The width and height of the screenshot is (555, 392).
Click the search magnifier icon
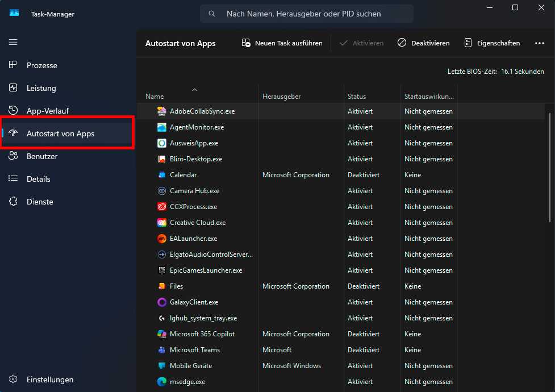pos(212,14)
